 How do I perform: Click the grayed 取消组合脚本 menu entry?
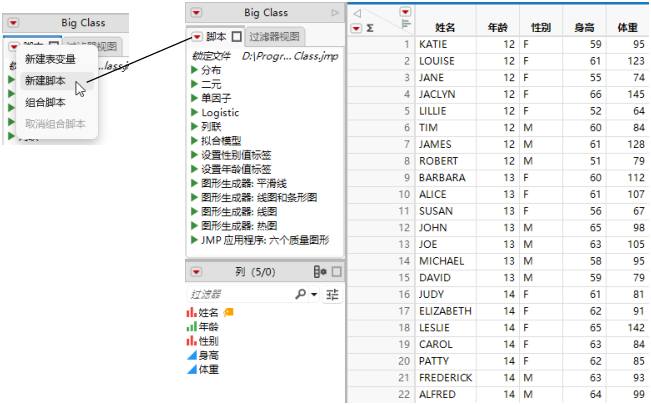[x=55, y=124]
